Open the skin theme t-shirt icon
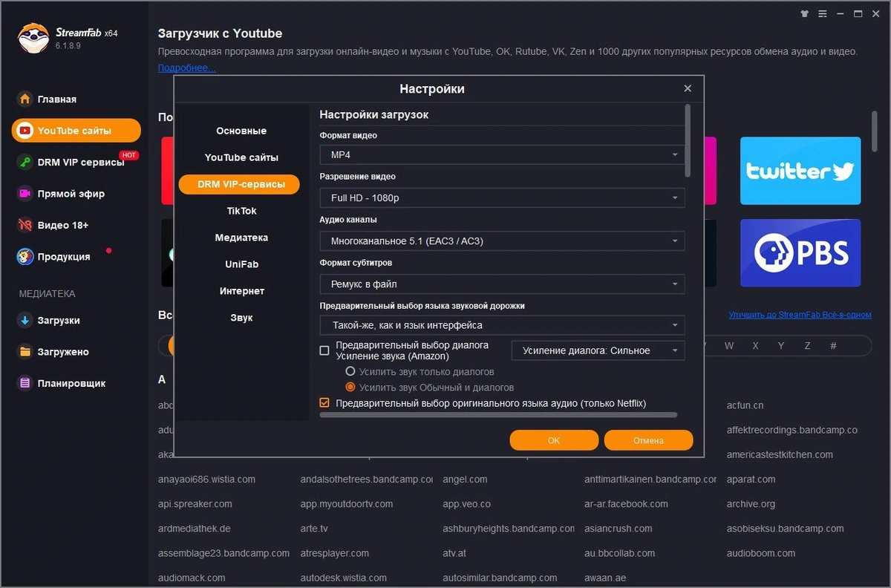The height and width of the screenshot is (588, 891). click(804, 13)
